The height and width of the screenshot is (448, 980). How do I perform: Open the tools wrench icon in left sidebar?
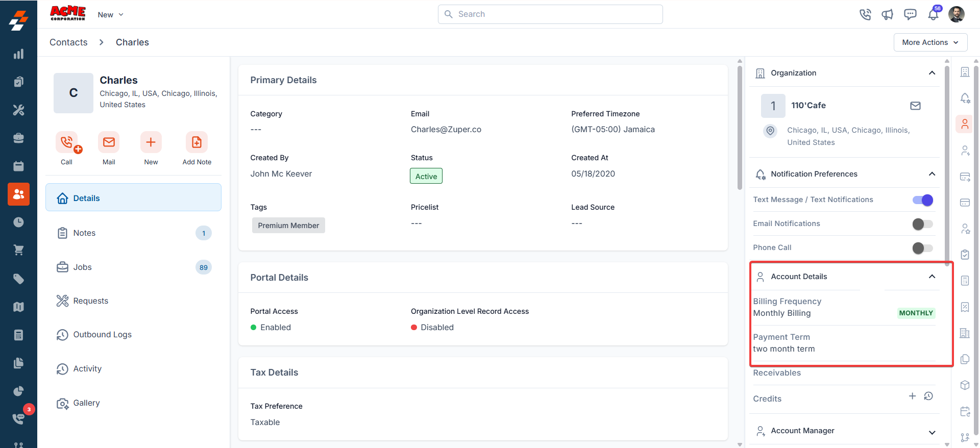18,110
